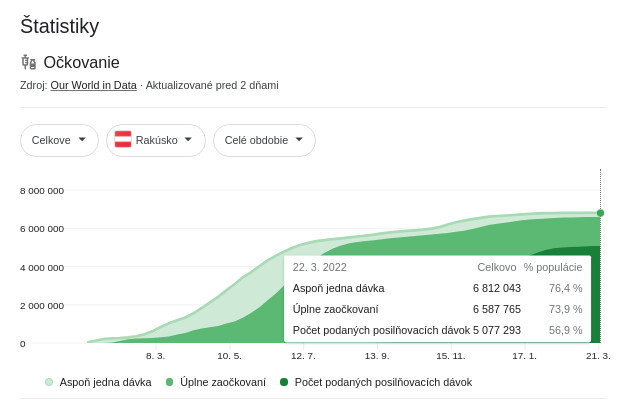This screenshot has width=643, height=404.
Task: Click the 8. 3. date axis label
Action: pyautogui.click(x=155, y=355)
